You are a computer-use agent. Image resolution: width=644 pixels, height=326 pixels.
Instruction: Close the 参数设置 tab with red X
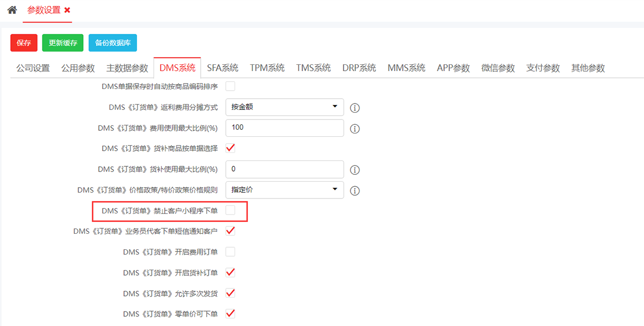point(67,10)
